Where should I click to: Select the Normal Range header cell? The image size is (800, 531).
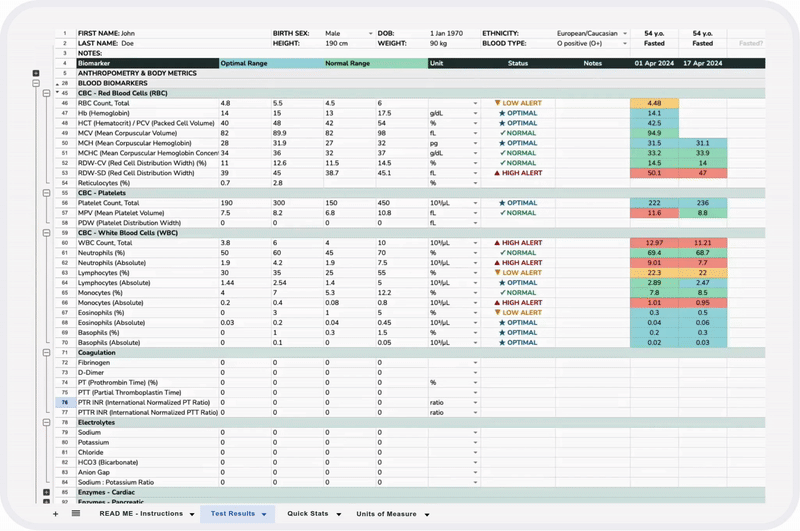(376, 63)
